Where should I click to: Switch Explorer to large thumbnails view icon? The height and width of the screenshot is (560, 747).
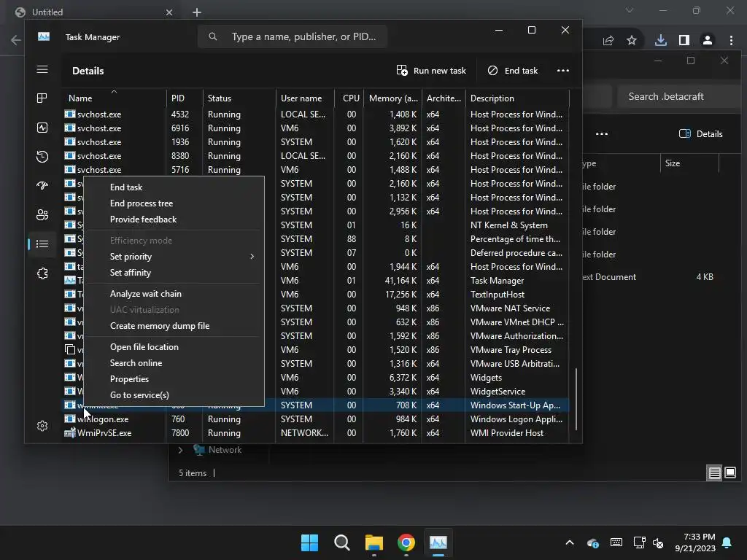click(x=729, y=472)
